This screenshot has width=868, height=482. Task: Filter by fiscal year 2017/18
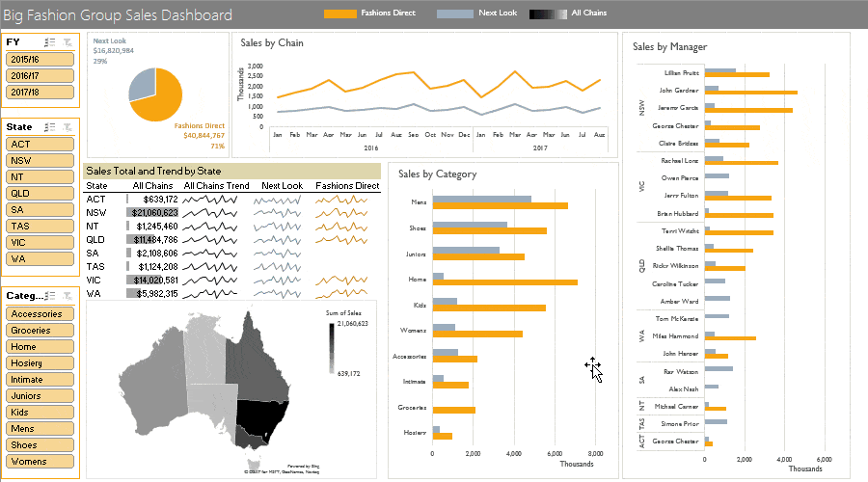[40, 92]
